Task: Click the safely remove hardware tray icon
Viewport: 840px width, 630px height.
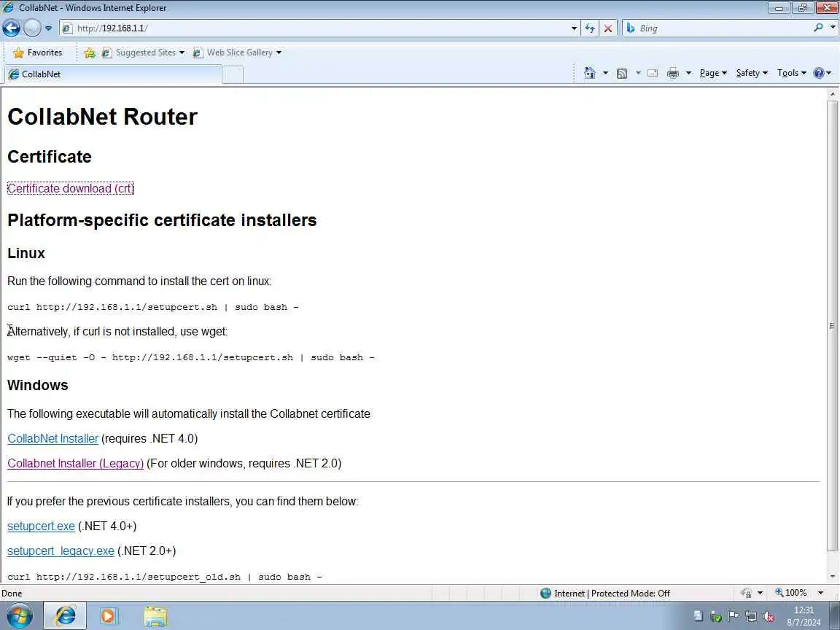Action: 716,617
